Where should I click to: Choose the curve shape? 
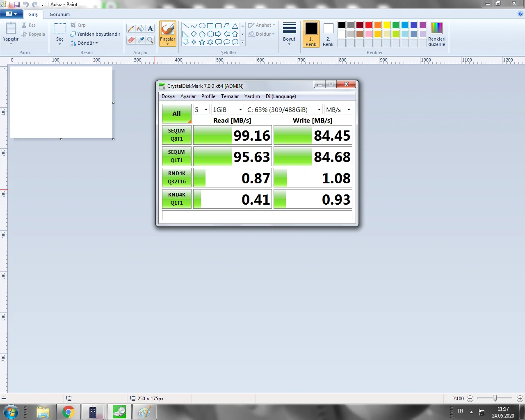194,26
